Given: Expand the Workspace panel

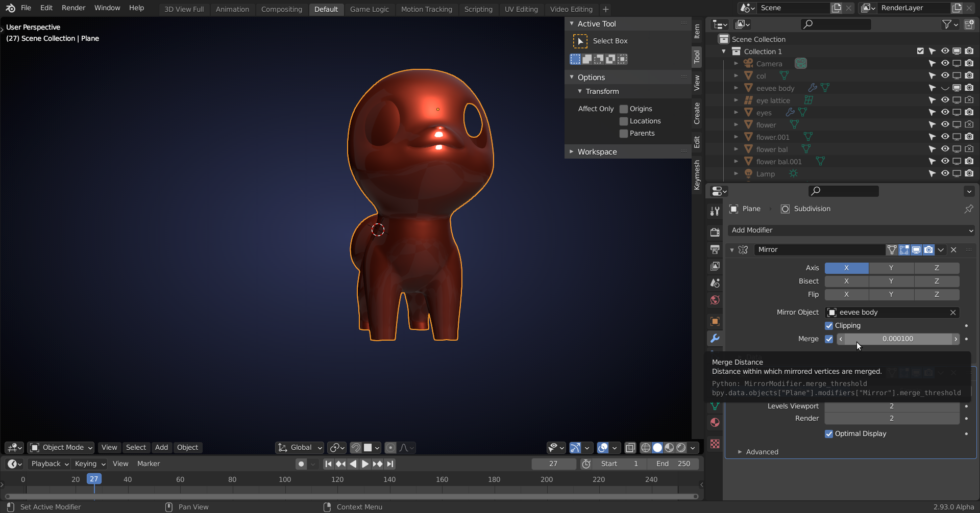Looking at the screenshot, I should click(x=597, y=152).
